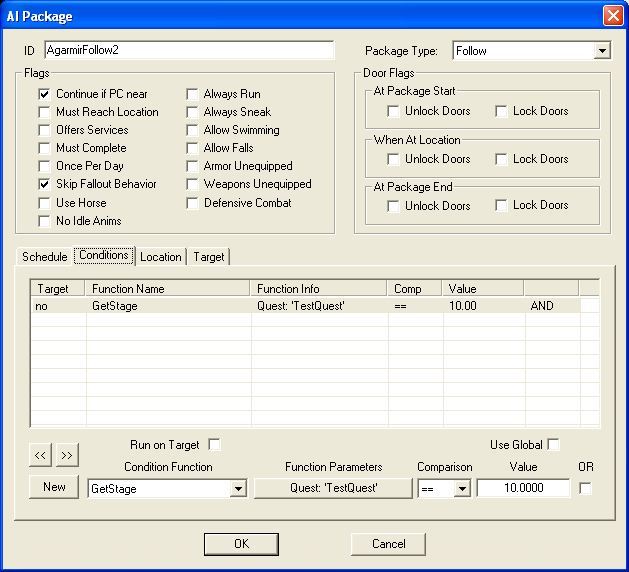Enable Allow Swimming
Screen dimensions: 629x572
click(192, 130)
